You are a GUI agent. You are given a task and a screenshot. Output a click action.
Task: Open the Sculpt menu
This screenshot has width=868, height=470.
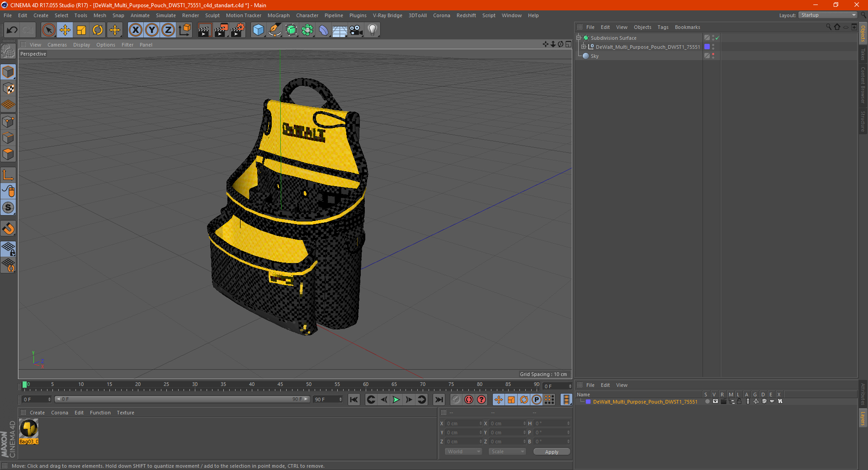coord(212,15)
